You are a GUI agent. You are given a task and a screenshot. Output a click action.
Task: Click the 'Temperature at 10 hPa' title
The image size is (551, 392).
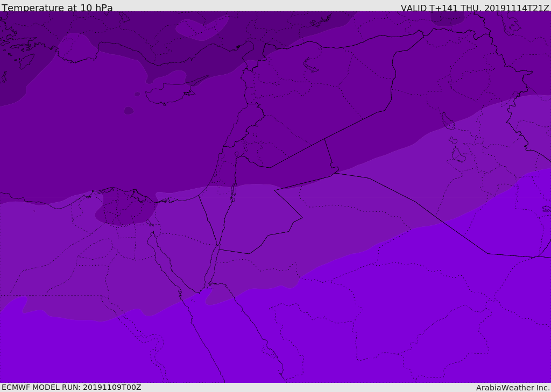[x=57, y=8]
